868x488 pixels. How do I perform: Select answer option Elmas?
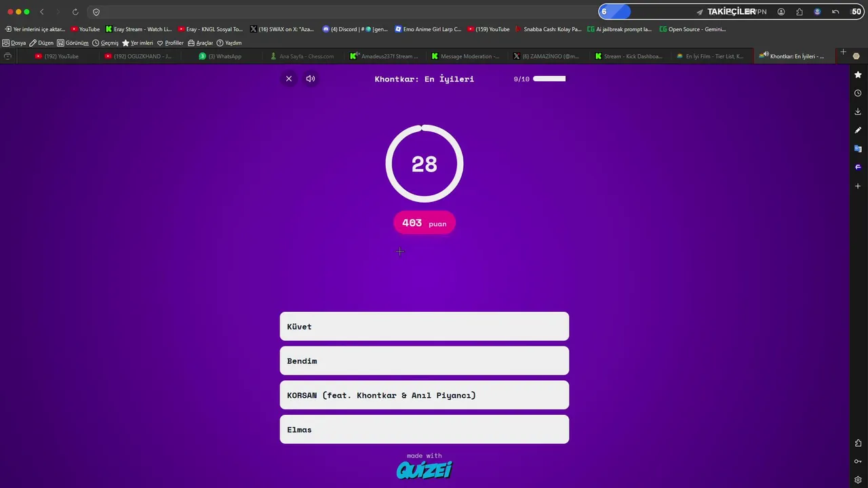425,430
